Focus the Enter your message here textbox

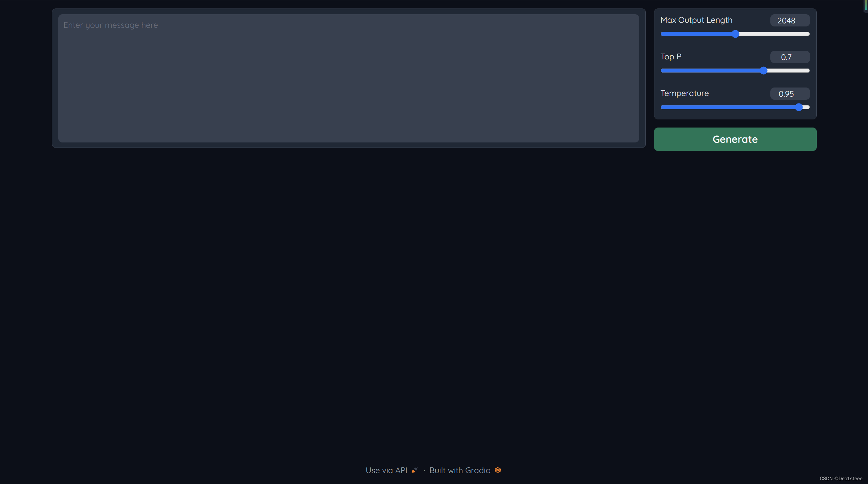(x=349, y=78)
